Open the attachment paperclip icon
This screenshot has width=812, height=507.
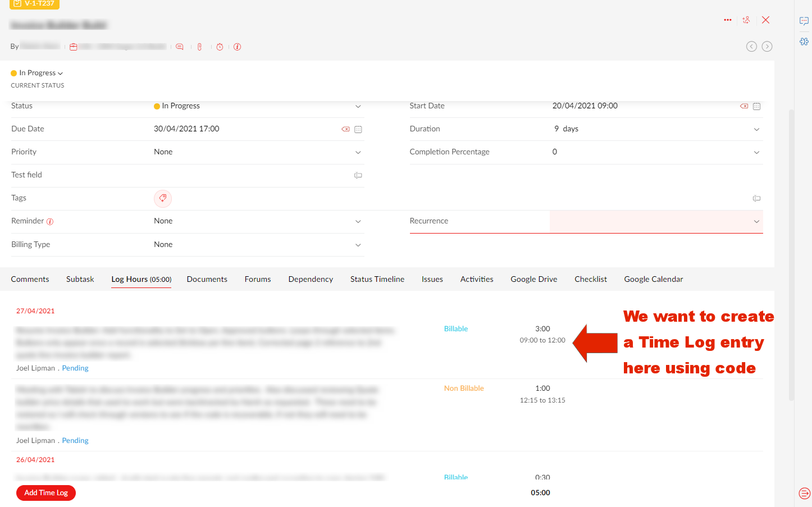click(199, 47)
